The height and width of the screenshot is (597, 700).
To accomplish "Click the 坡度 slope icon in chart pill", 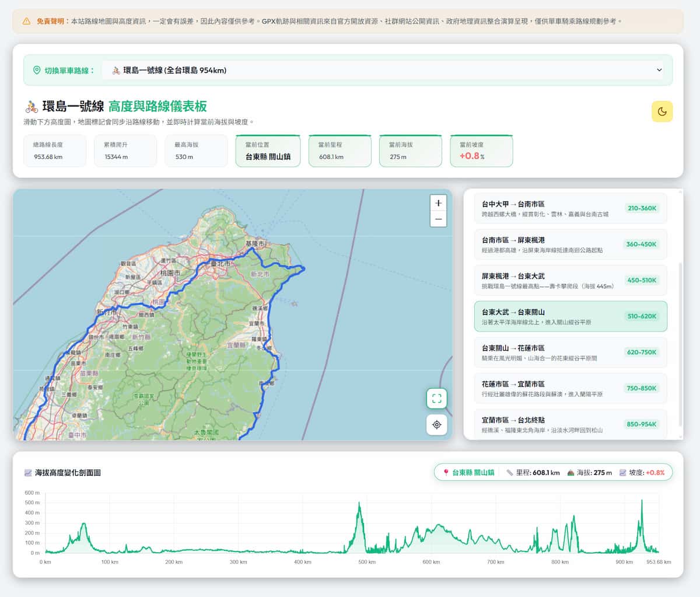I will 623,473.
